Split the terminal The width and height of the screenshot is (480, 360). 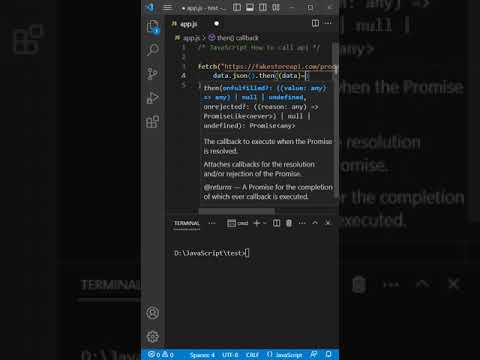pos(276,223)
